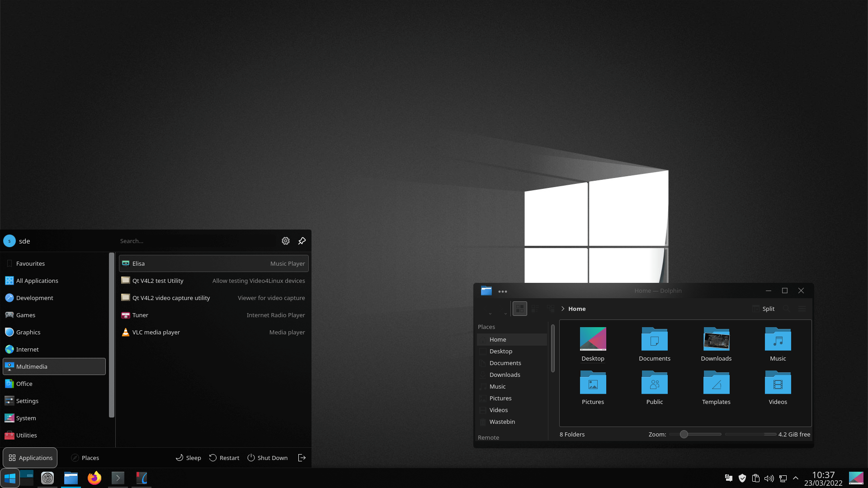This screenshot has height=488, width=868.
Task: Select the Videos folder icon in Dolphin
Action: tap(778, 382)
